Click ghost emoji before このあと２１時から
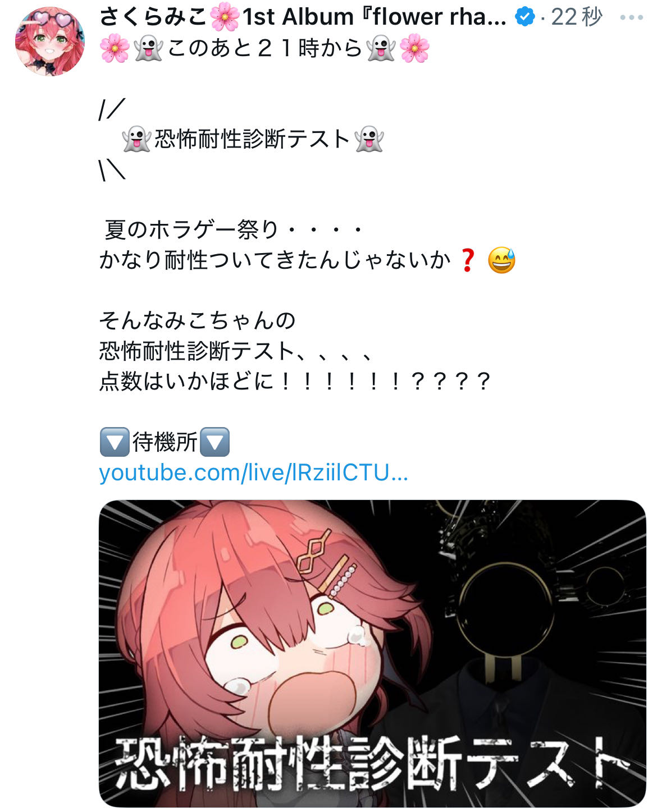662x812 pixels. coord(149,48)
